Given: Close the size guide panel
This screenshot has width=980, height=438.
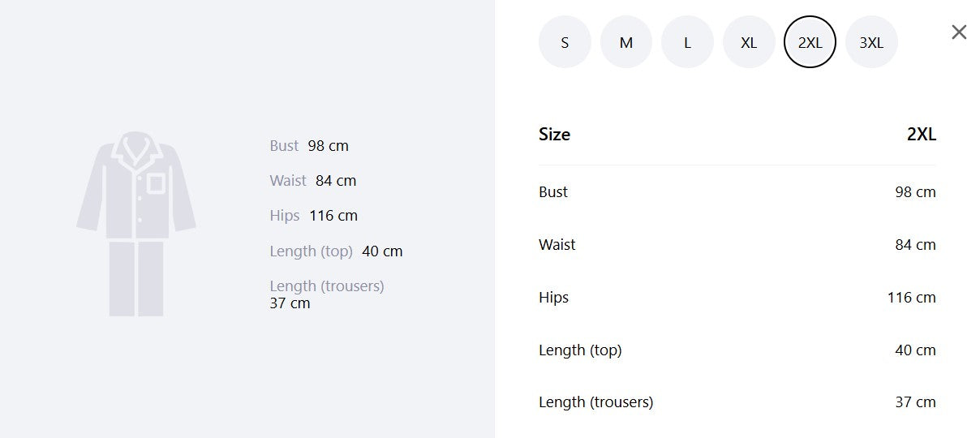Looking at the screenshot, I should click(959, 32).
